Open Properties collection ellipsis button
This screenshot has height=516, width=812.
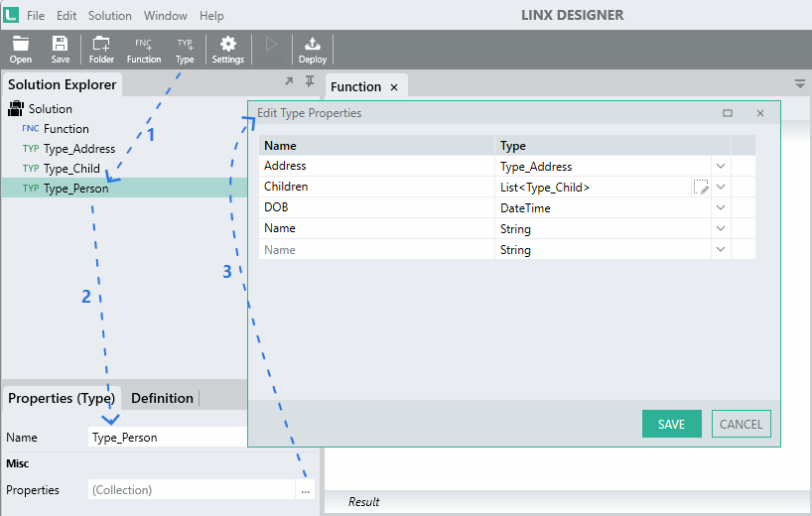coord(305,489)
